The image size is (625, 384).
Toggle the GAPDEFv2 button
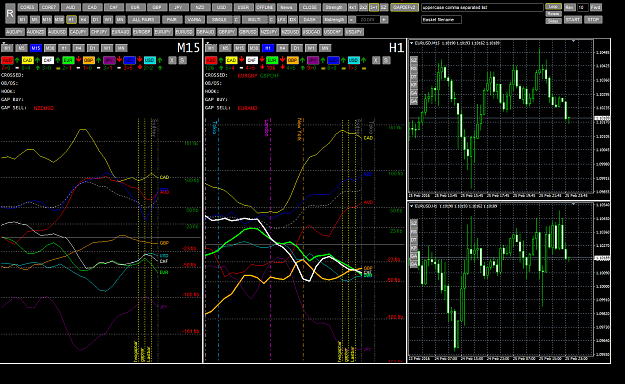coord(404,8)
